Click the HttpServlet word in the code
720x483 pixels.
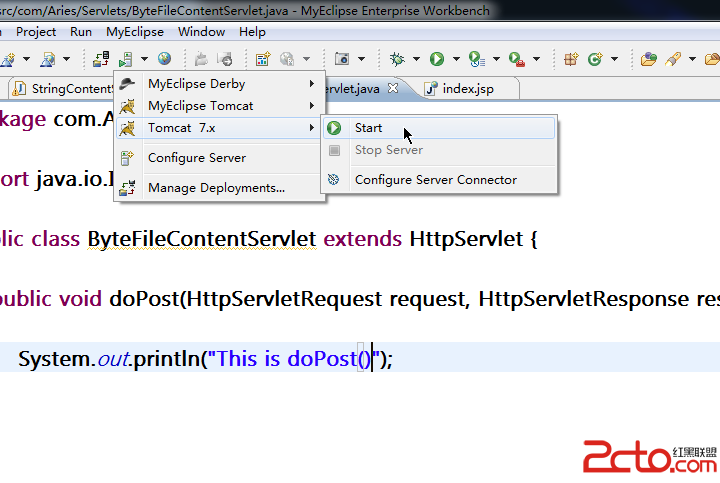(466, 239)
